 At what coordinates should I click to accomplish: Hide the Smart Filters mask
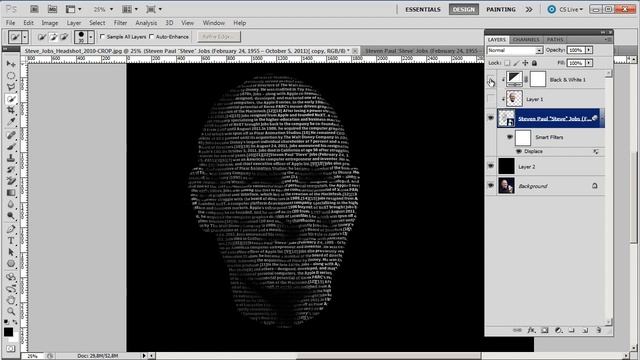tap(509, 137)
